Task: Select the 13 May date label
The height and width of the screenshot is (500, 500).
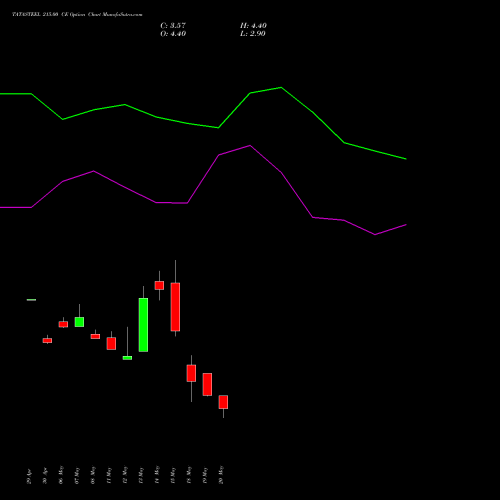Action: (x=141, y=475)
